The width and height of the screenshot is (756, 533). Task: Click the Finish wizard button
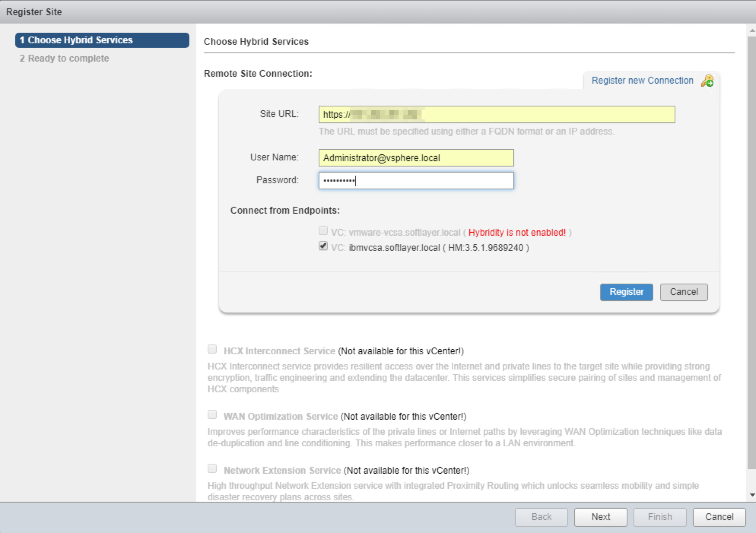click(x=659, y=517)
